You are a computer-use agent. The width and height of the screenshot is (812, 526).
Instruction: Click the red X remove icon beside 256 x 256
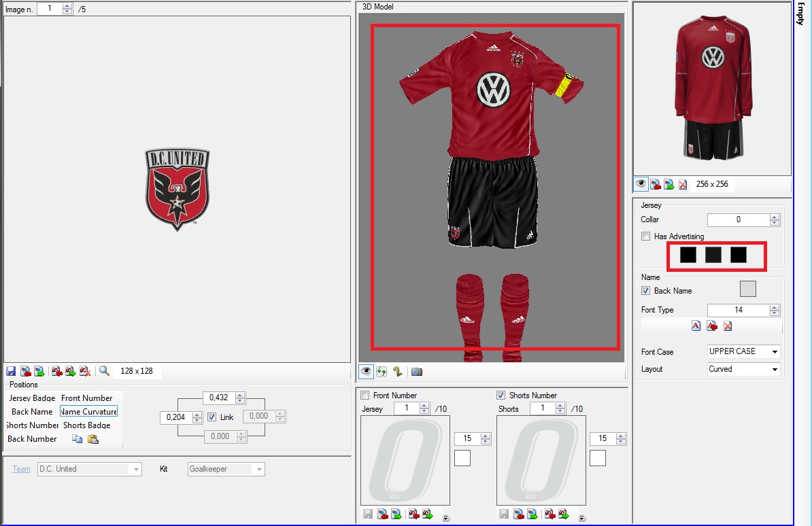[683, 184]
